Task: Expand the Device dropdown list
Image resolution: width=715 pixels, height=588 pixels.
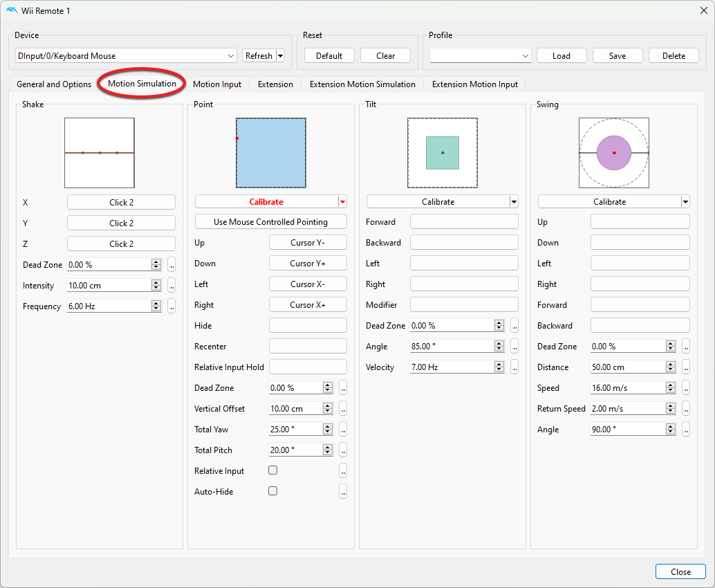Action: (x=230, y=56)
